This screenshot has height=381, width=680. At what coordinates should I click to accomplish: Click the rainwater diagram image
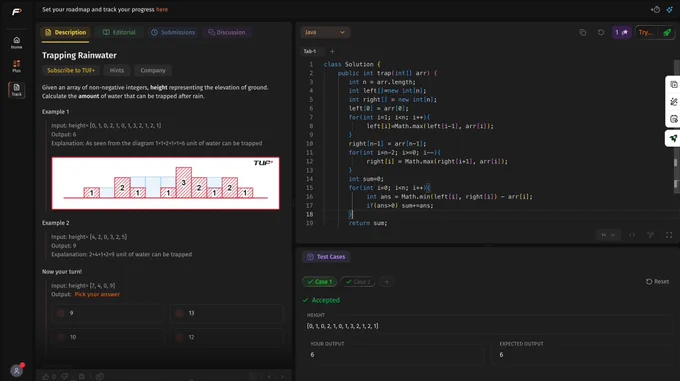tap(166, 183)
